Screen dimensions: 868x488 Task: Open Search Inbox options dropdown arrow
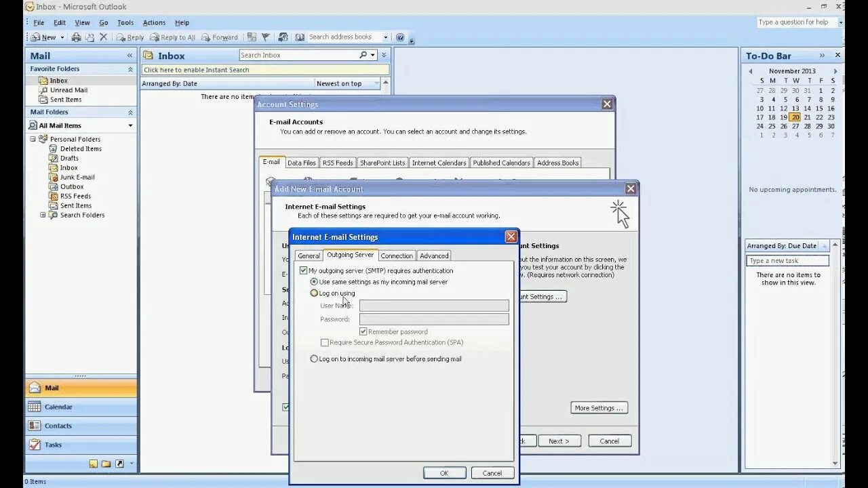pos(373,56)
